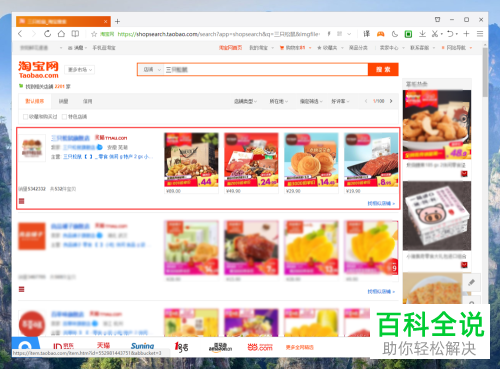This screenshot has width=500, height=369.
Task: Click the previous results page arrow
Action: [366, 101]
